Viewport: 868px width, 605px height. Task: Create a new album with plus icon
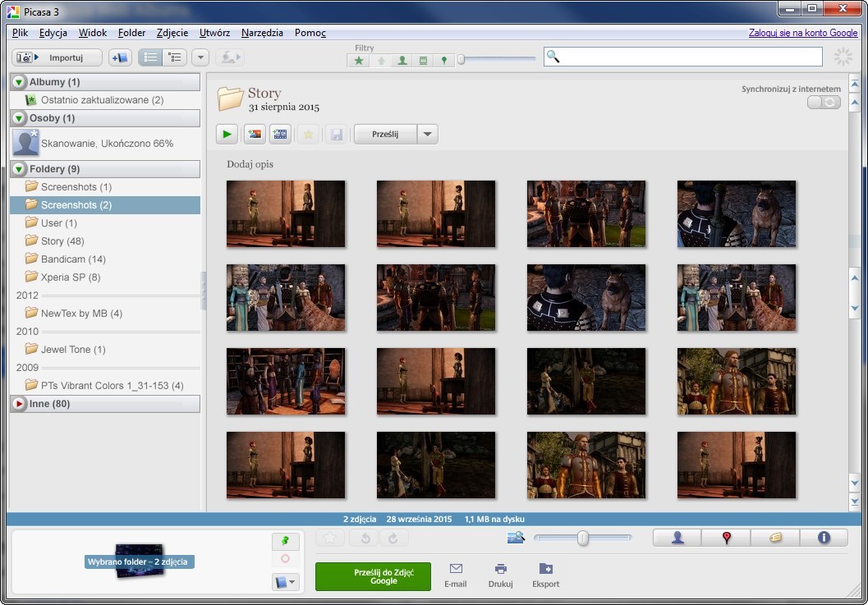click(x=120, y=57)
